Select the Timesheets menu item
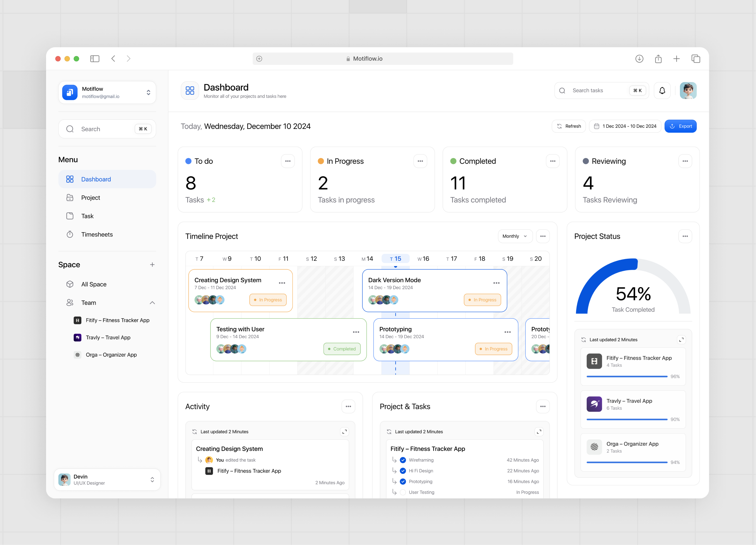 click(97, 234)
